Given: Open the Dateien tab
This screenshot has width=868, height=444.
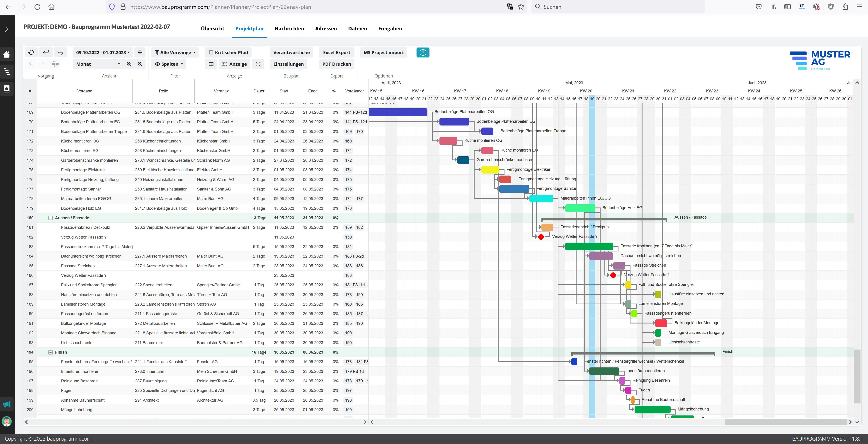Looking at the screenshot, I should pyautogui.click(x=357, y=29).
